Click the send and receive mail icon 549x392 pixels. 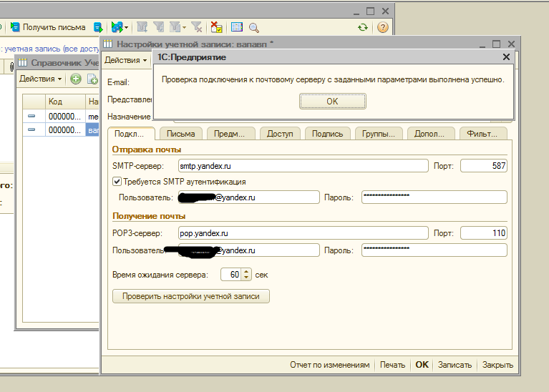(x=117, y=27)
